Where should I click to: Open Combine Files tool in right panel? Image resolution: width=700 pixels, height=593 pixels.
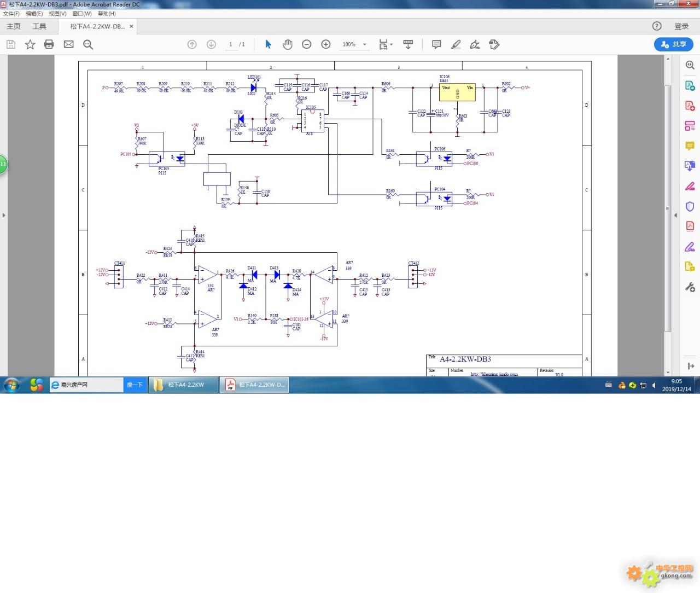pyautogui.click(x=690, y=166)
